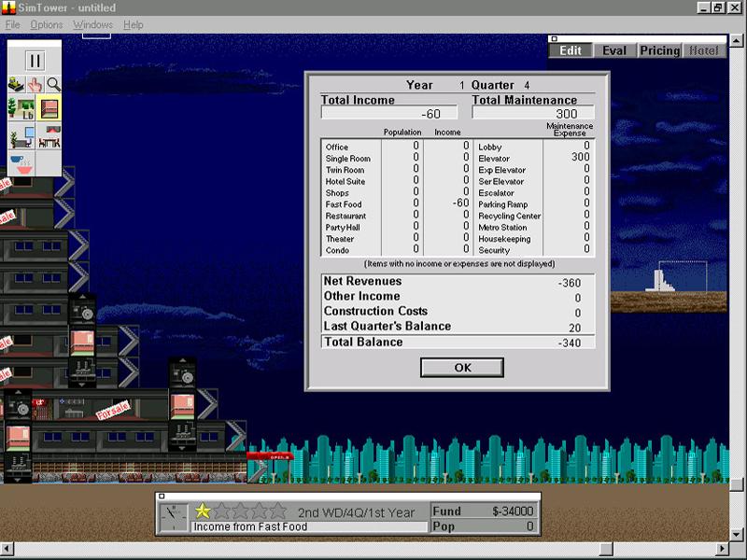747x560 pixels.
Task: Click the SimTower title bar icon
Action: [8, 7]
